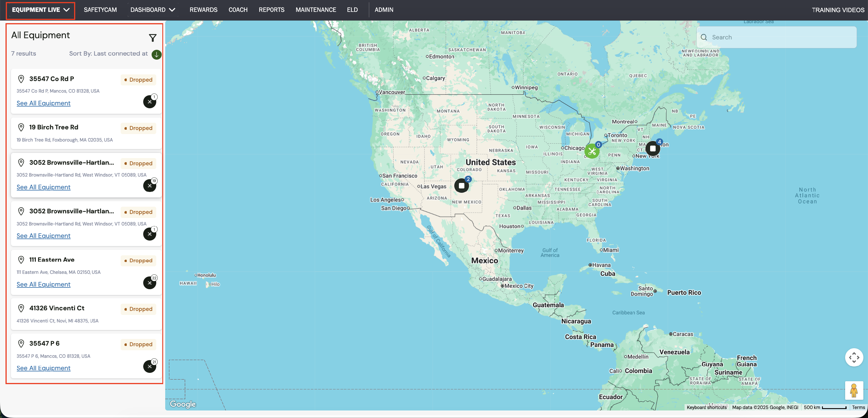Screen dimensions: 868x418
Task: Expand the Dashboard menu dropdown
Action: coord(153,10)
